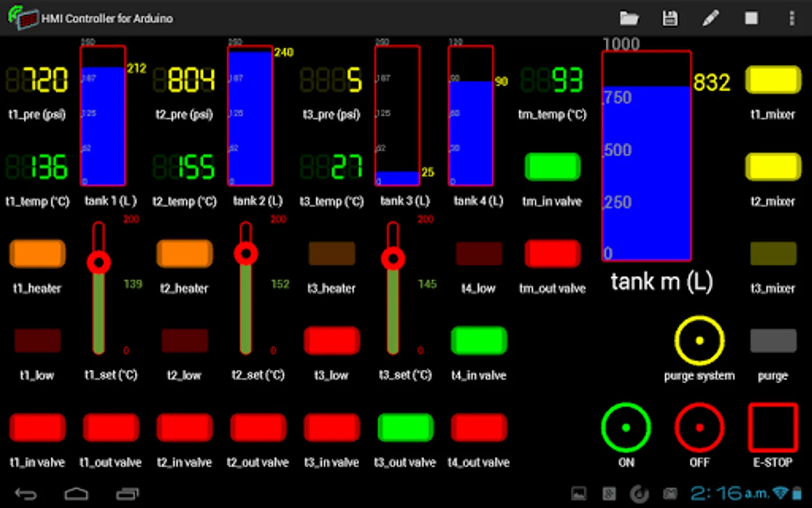This screenshot has width=812, height=508.
Task: Toggle the t1_mixer yellow indicator
Action: pos(773,80)
